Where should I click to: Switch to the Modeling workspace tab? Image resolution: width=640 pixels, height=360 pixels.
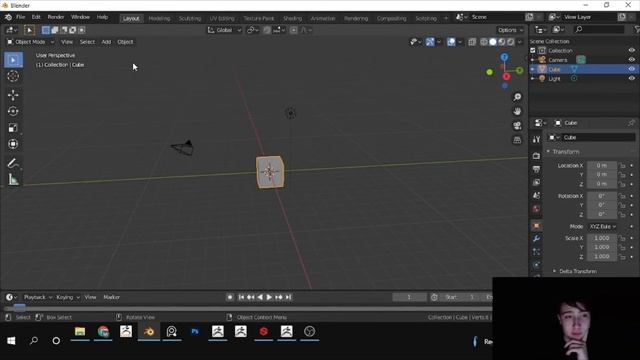click(x=159, y=18)
